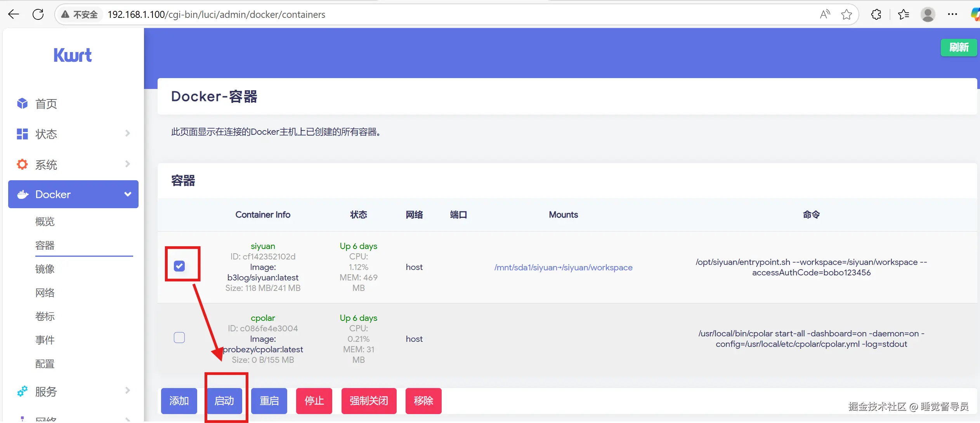980x423 pixels.
Task: Open the 镜像 Docker submenu
Action: (x=45, y=269)
